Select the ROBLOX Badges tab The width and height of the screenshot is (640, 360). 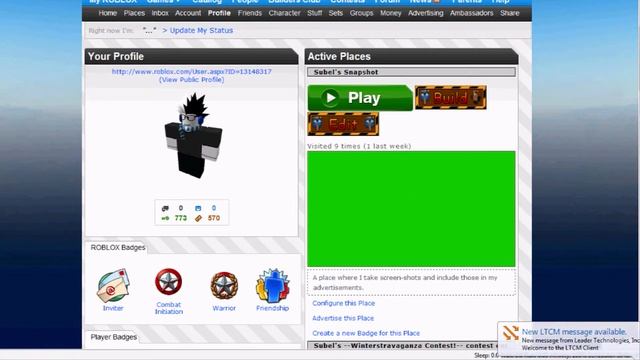[x=118, y=248]
